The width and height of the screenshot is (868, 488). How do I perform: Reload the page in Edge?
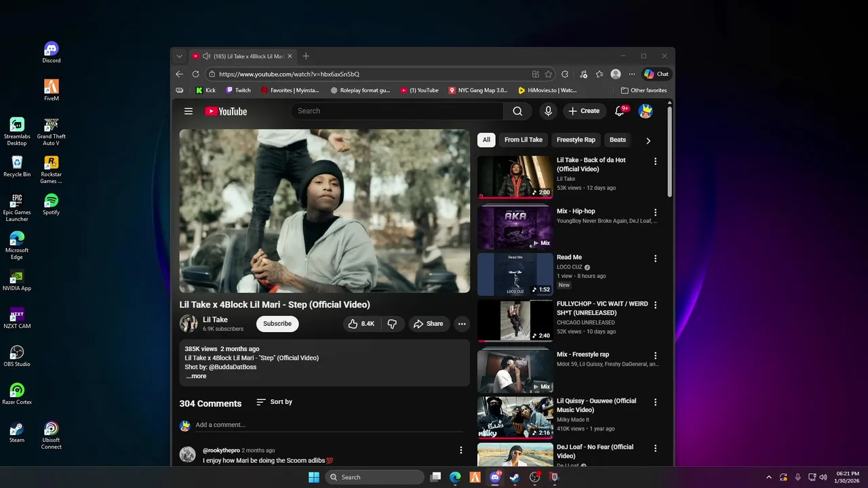coord(195,74)
